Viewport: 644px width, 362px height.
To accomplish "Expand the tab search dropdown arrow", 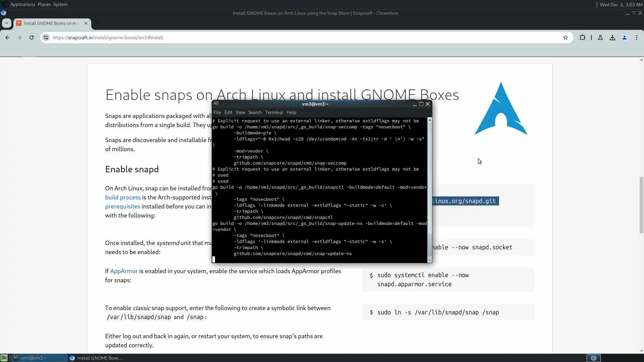I will tap(6, 23).
